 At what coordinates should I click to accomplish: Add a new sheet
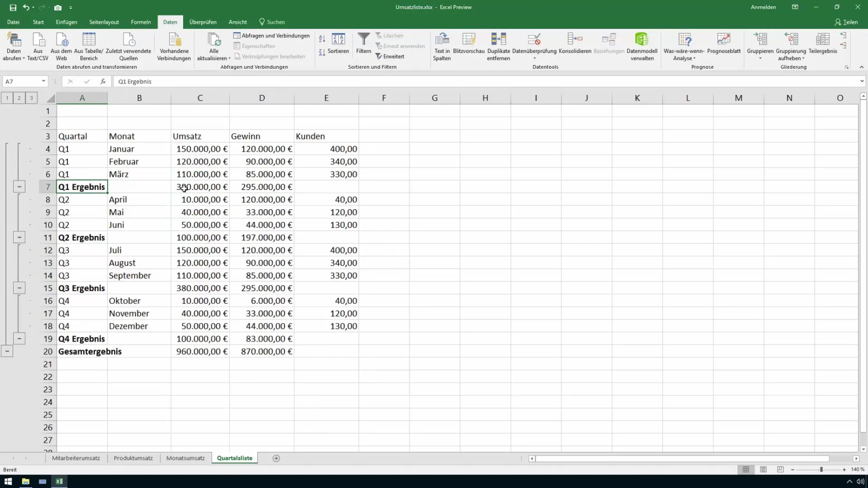276,458
